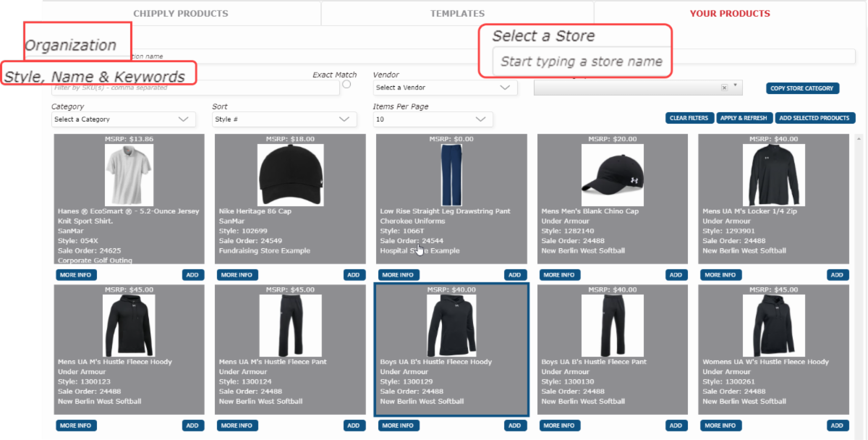Open More Info for Boys UA Hustle Fleece Hoody

pyautogui.click(x=399, y=426)
